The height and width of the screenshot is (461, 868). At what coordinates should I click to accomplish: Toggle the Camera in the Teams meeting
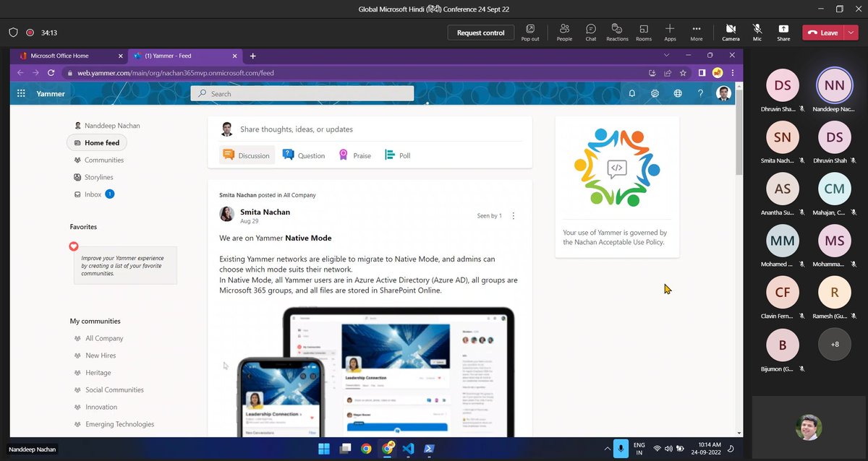pyautogui.click(x=731, y=33)
